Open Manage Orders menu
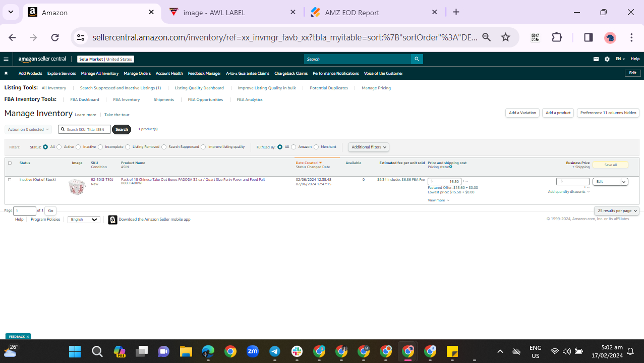This screenshot has height=363, width=644. [137, 73]
